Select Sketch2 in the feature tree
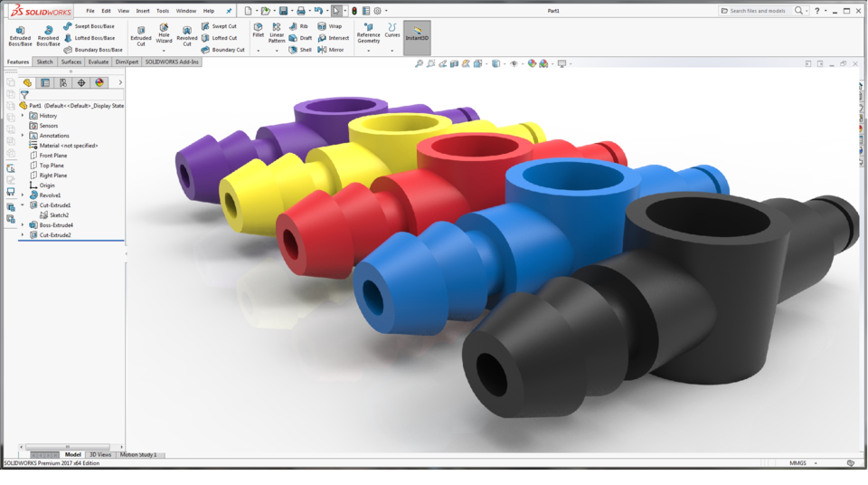The height and width of the screenshot is (485, 868). coord(54,215)
